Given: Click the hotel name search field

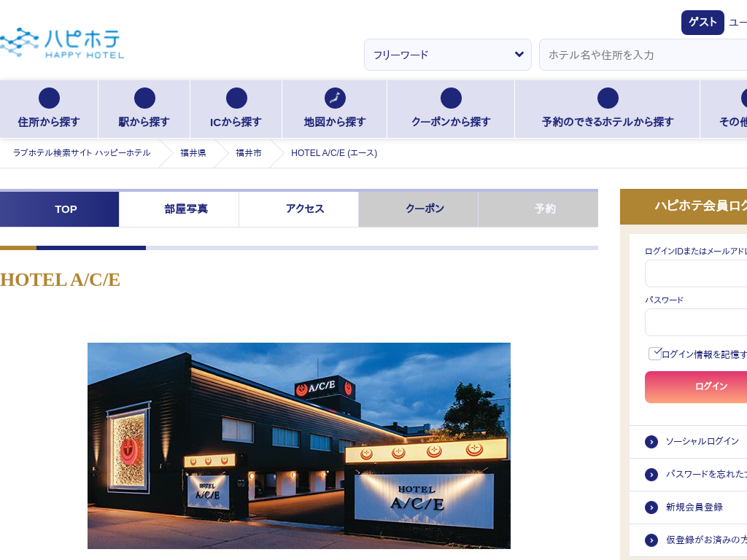Looking at the screenshot, I should (643, 55).
